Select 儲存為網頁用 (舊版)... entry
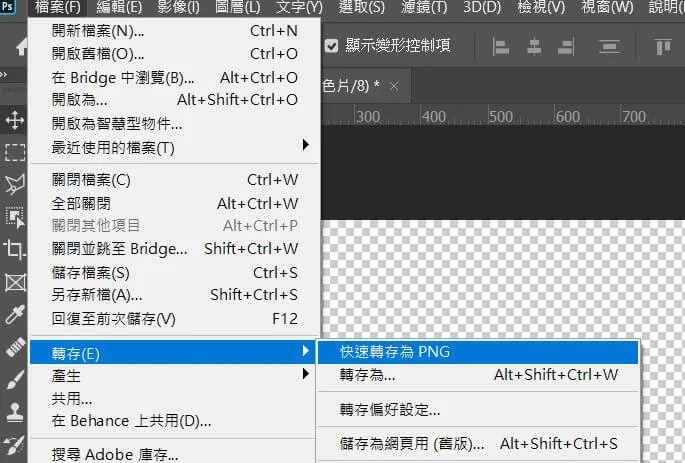Viewport: 685px width, 463px height. click(x=478, y=444)
